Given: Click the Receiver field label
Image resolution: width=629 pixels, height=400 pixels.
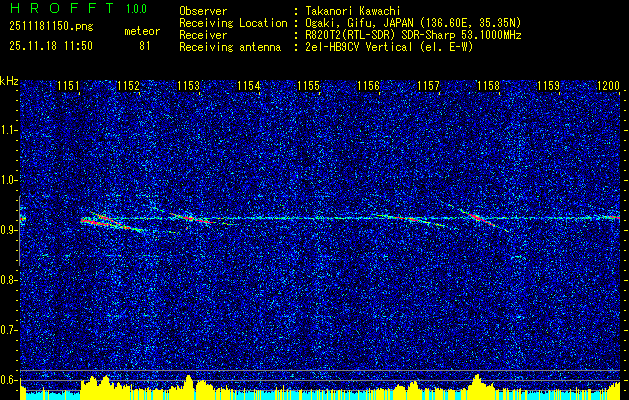Looking at the screenshot, I should [203, 35].
